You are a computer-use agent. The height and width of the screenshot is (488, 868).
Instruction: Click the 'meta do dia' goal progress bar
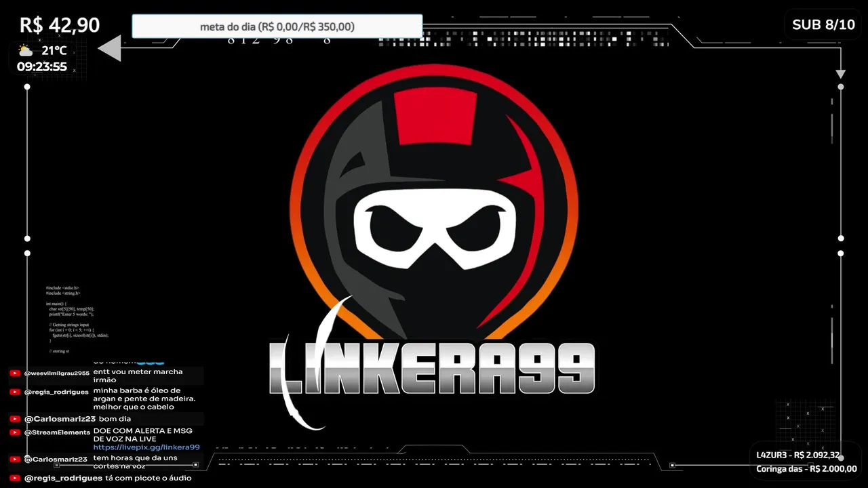coord(277,26)
